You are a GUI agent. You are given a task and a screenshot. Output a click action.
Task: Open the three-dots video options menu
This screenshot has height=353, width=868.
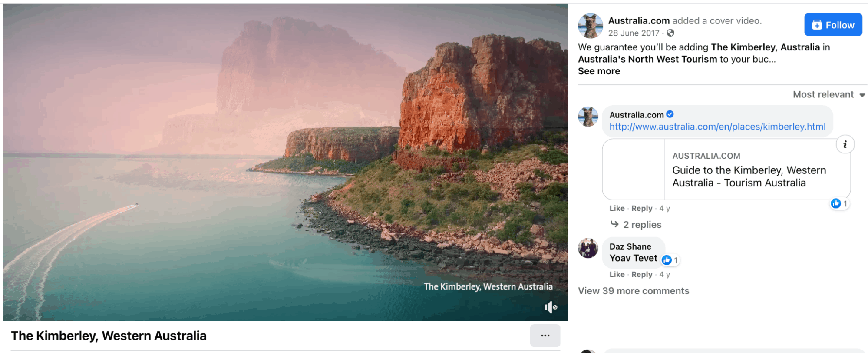click(x=545, y=336)
